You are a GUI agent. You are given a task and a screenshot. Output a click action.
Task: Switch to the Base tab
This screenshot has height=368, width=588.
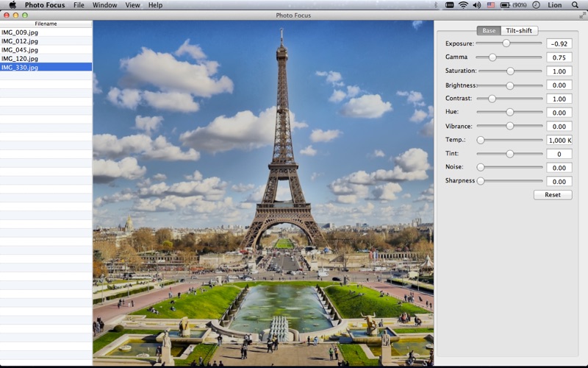[489, 30]
